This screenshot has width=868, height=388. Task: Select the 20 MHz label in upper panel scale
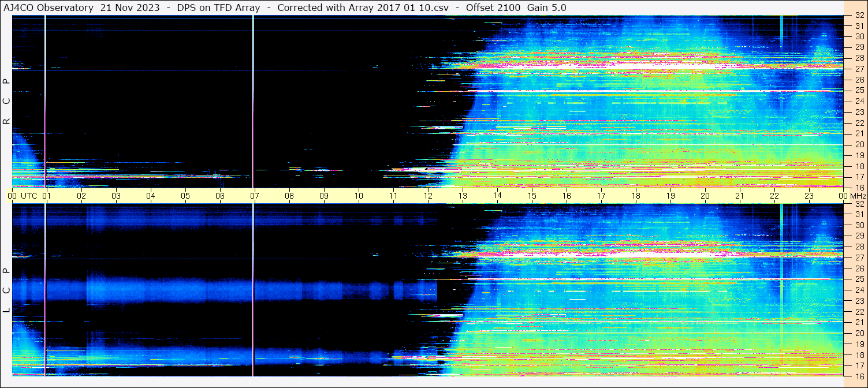tap(859, 144)
